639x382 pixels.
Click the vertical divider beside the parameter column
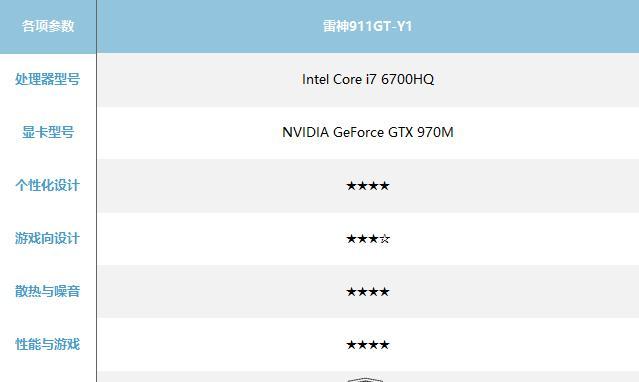tap(97, 191)
